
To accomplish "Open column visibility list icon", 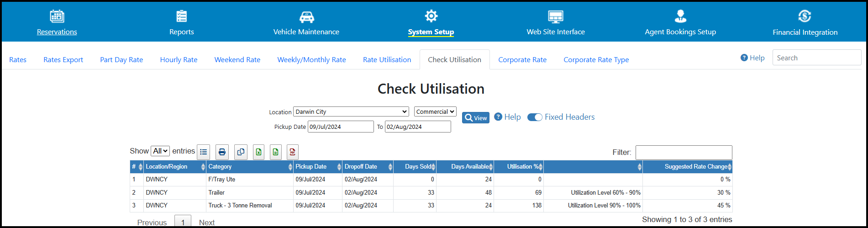I will coord(204,152).
